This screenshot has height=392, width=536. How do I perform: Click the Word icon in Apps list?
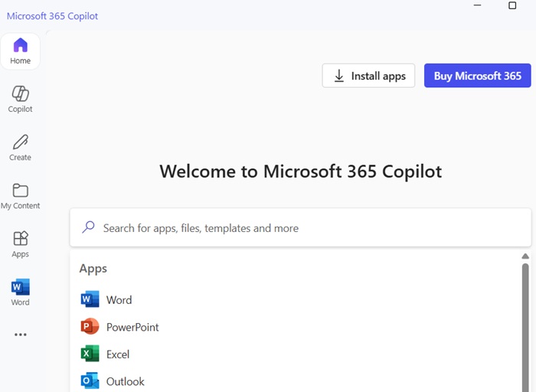click(90, 299)
